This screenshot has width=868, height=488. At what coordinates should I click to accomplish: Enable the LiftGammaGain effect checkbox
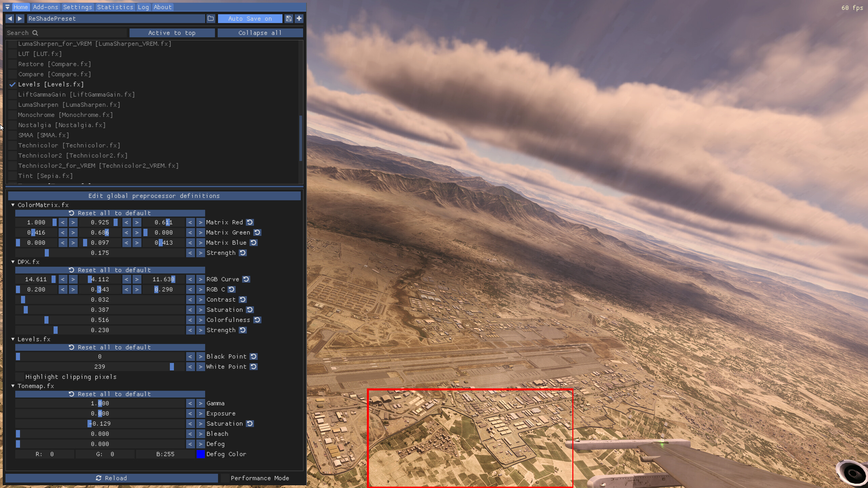click(x=13, y=95)
